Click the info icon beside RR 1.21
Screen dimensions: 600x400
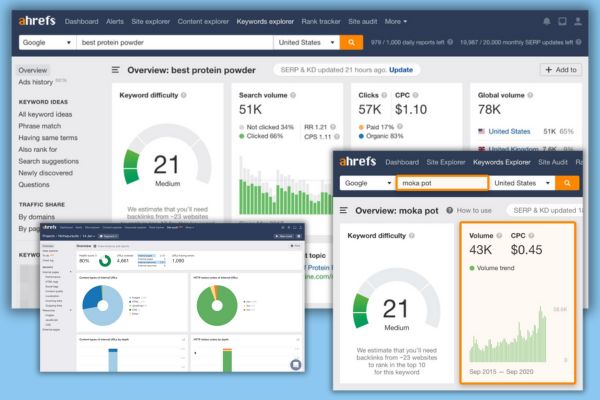tap(333, 127)
